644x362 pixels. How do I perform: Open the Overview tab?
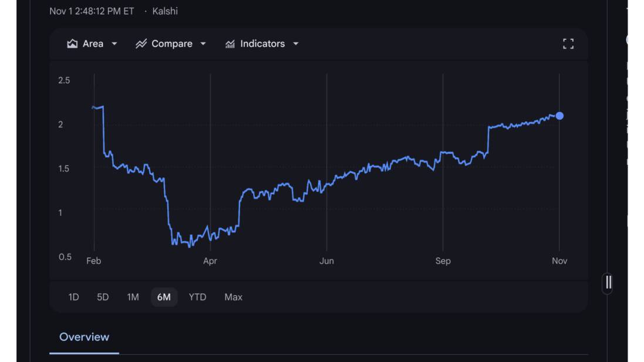pyautogui.click(x=84, y=337)
